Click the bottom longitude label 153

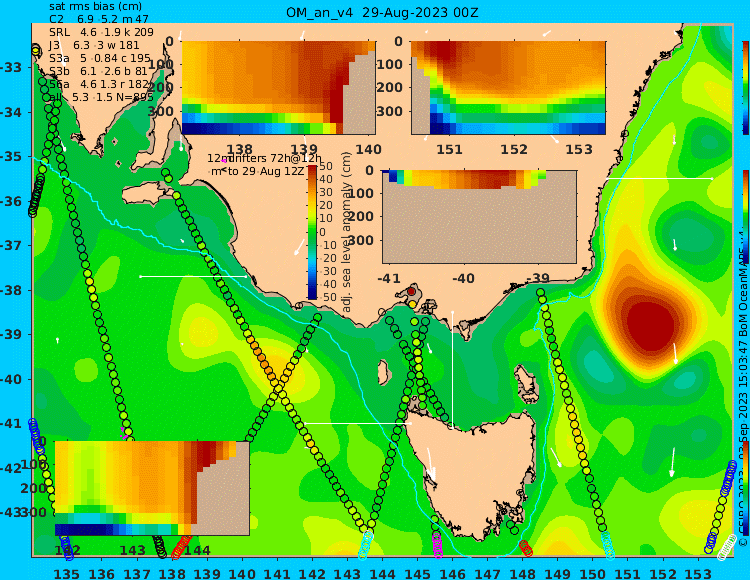click(698, 573)
